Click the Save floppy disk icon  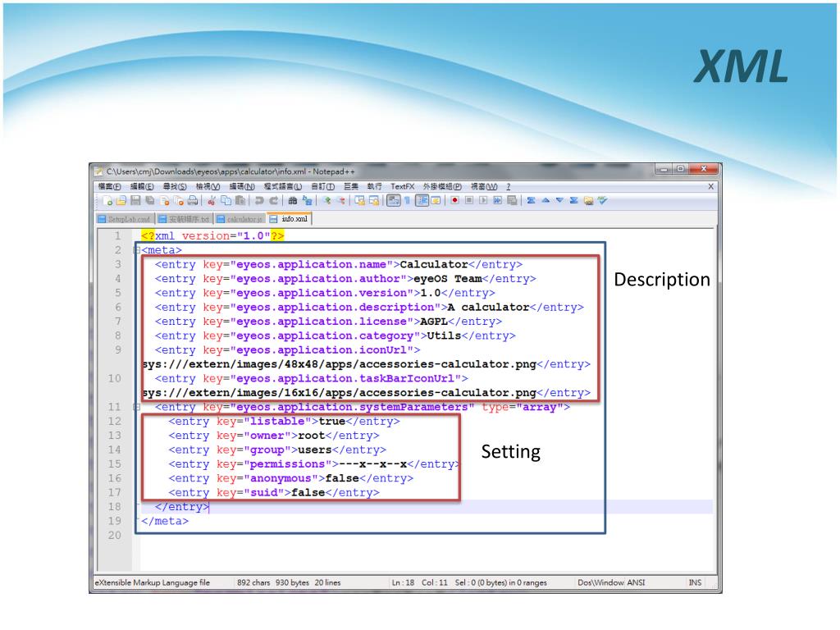pos(135,201)
